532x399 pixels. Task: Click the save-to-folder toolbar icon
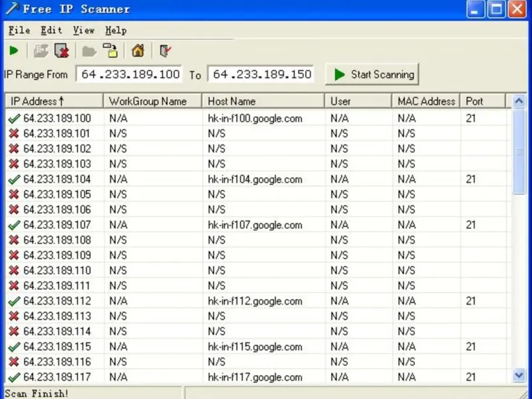click(x=110, y=51)
